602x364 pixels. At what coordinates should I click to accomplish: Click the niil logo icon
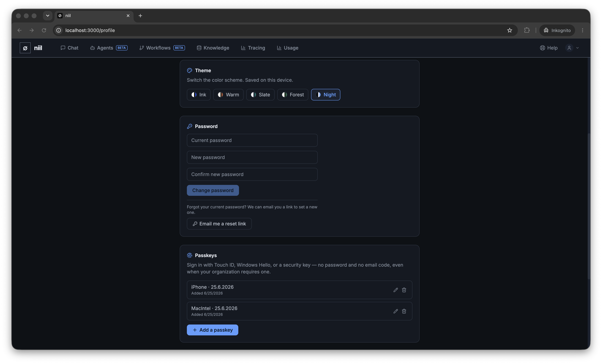click(x=25, y=48)
